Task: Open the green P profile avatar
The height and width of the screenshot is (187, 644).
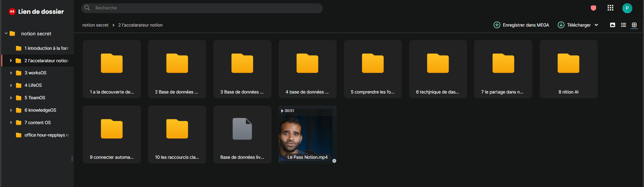Action: pos(627,8)
